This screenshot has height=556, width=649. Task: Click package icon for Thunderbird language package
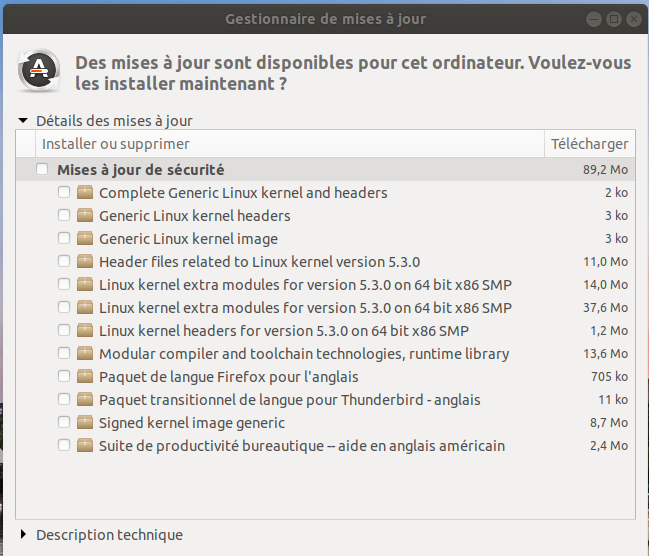[85, 399]
